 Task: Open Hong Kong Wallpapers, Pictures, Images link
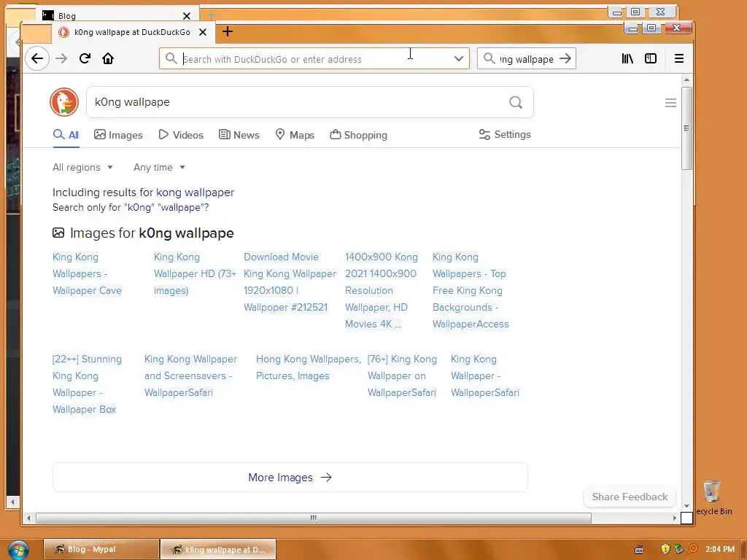(309, 367)
